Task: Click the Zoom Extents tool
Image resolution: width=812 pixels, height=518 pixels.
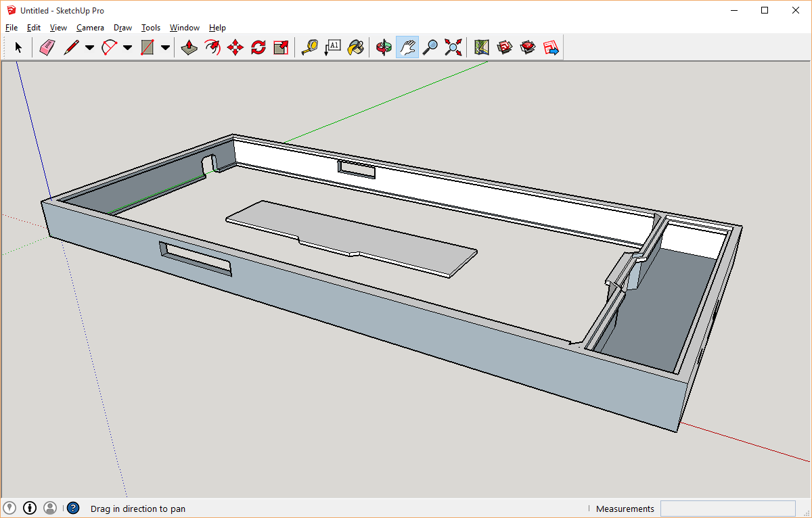Action: click(x=453, y=47)
